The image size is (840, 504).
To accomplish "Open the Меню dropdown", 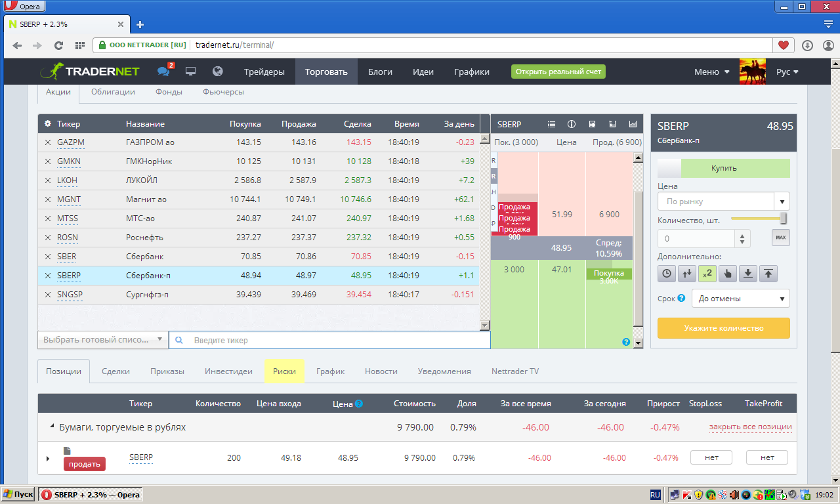I will click(711, 72).
